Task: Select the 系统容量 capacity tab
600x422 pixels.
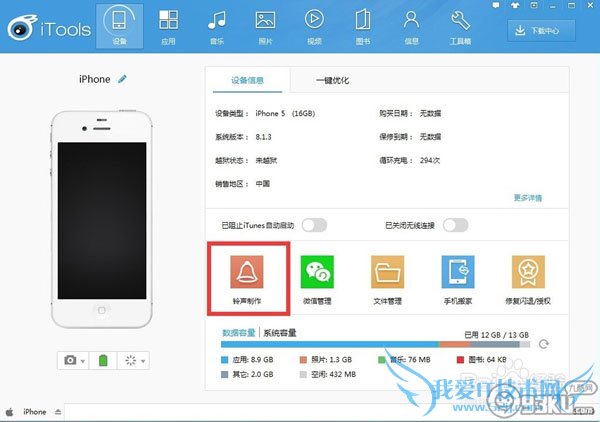Action: [280, 333]
